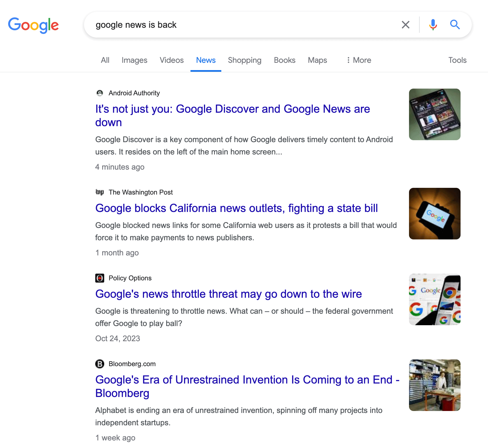
Task: Open the Google Discover outage article
Action: coord(233,116)
